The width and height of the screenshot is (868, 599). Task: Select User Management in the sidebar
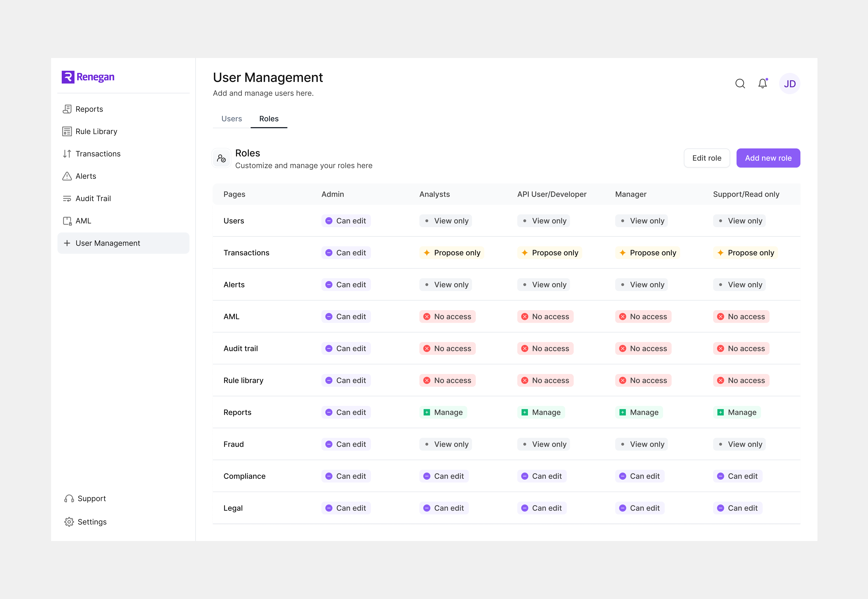123,243
